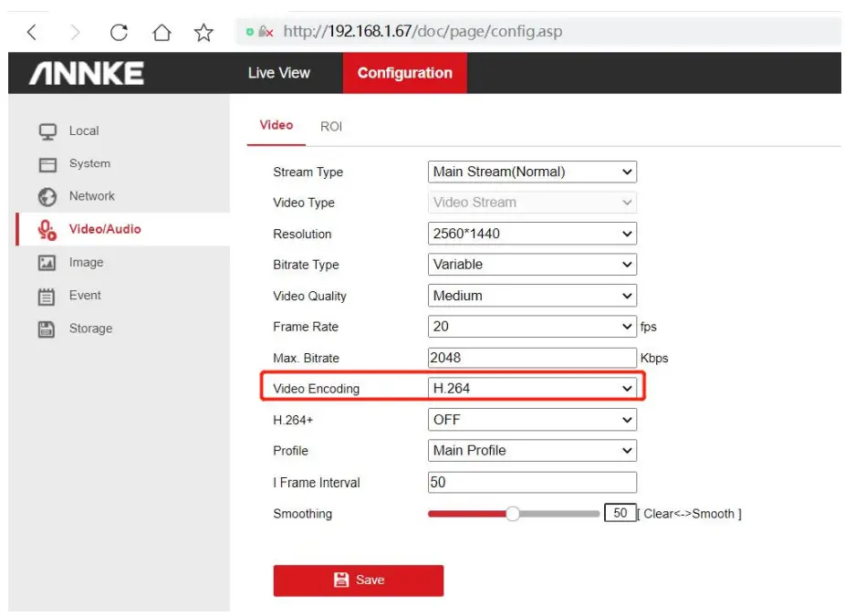Click the Image picture icon
The height and width of the screenshot is (616, 845).
[x=47, y=263]
